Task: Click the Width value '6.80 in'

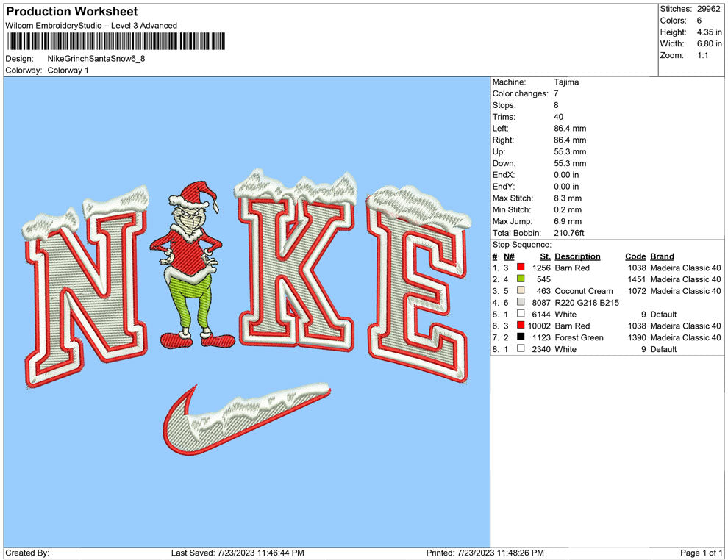Action: tap(709, 43)
